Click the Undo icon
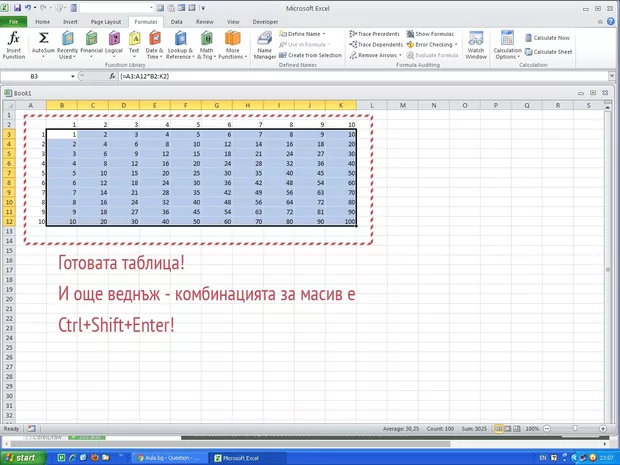The width and height of the screenshot is (620, 465). coord(28,8)
